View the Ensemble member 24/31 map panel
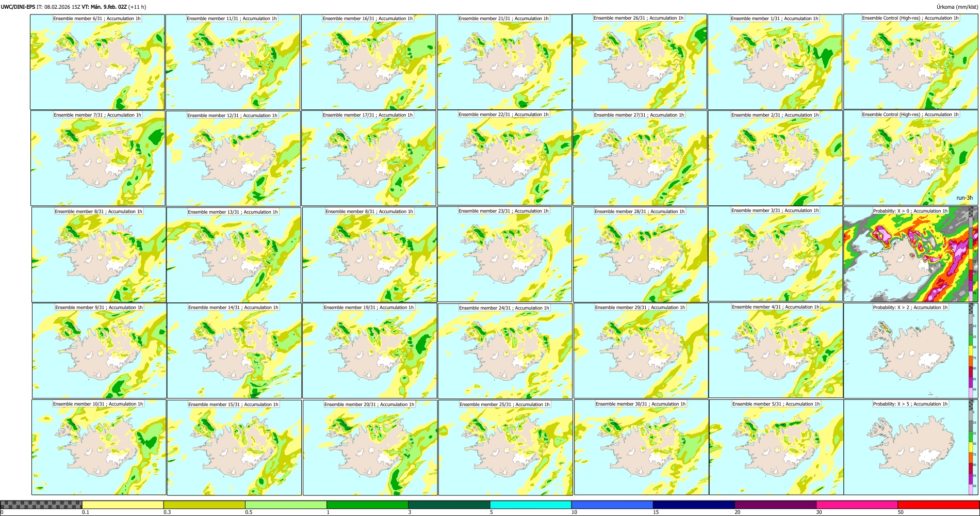Viewport: 980px width, 516px height. point(505,351)
